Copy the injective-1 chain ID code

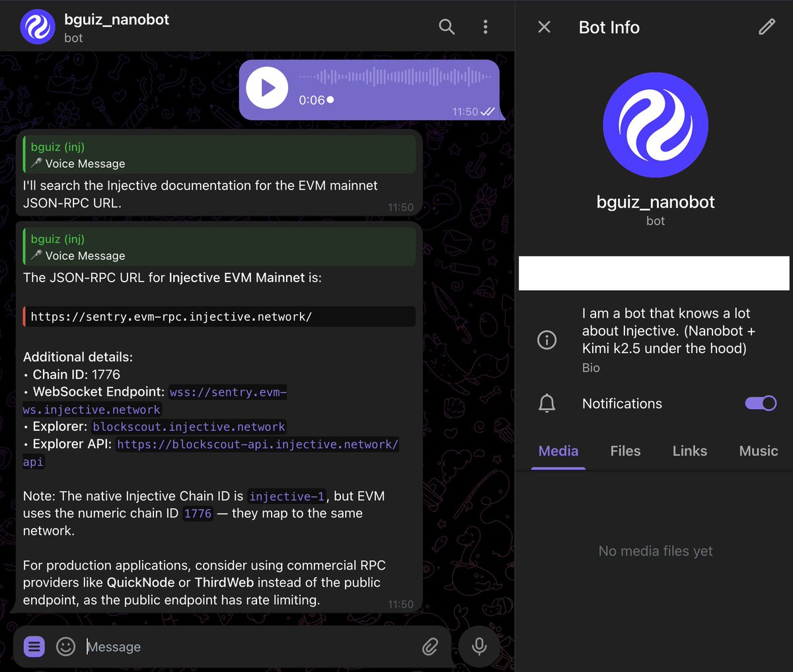(x=287, y=496)
